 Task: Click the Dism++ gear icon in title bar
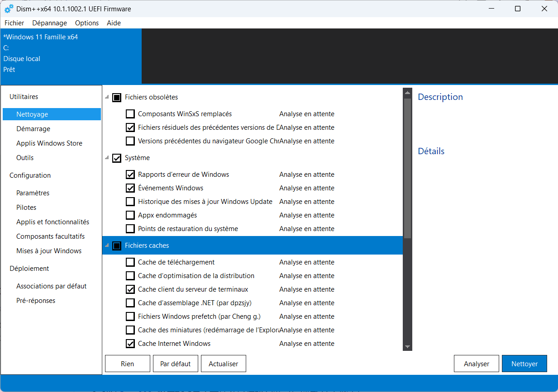click(x=9, y=9)
